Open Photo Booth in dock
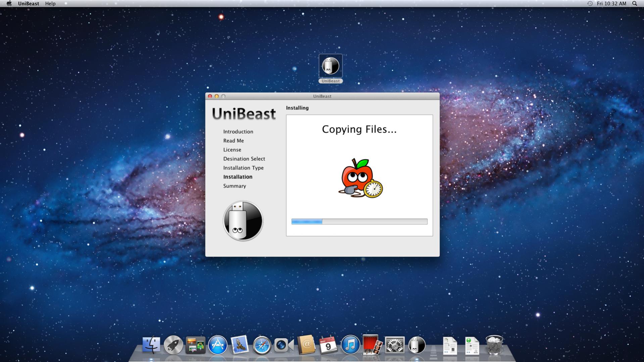644x362 pixels. (x=372, y=345)
